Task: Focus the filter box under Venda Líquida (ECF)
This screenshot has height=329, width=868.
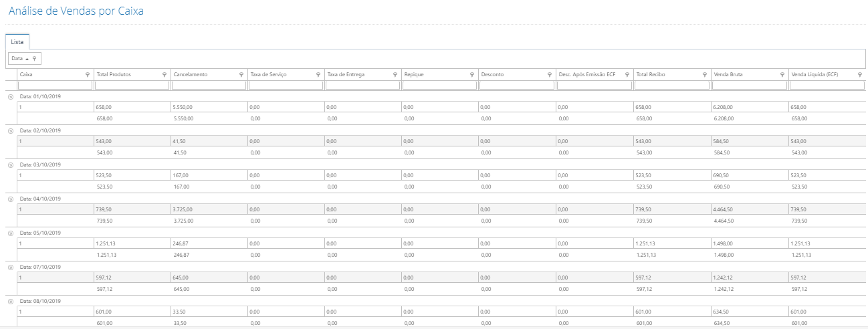Action: (x=827, y=86)
